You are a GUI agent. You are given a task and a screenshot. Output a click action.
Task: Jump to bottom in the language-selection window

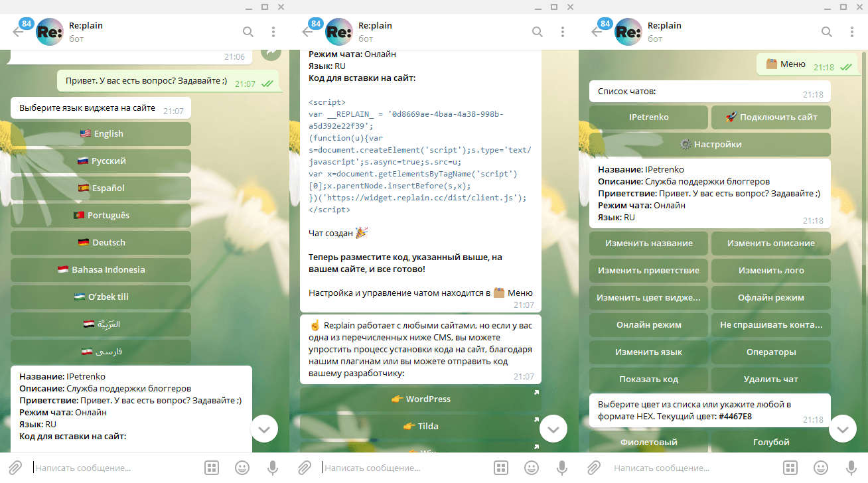(264, 429)
